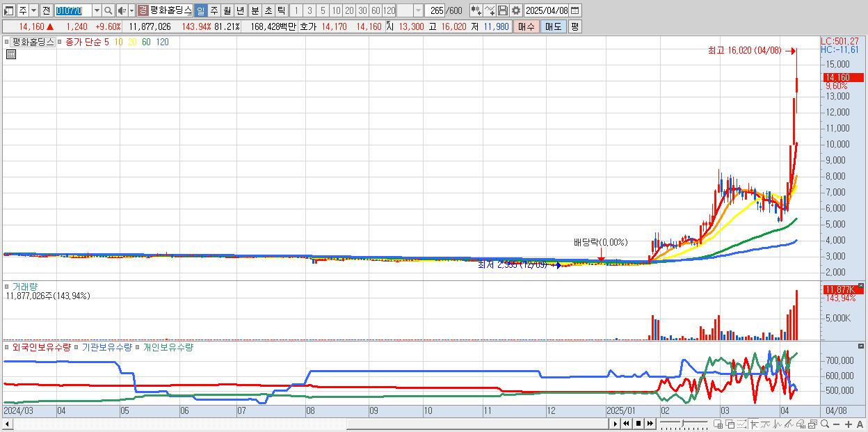Open the 전 selector button
The height and width of the screenshot is (432, 868).
coord(46,10)
